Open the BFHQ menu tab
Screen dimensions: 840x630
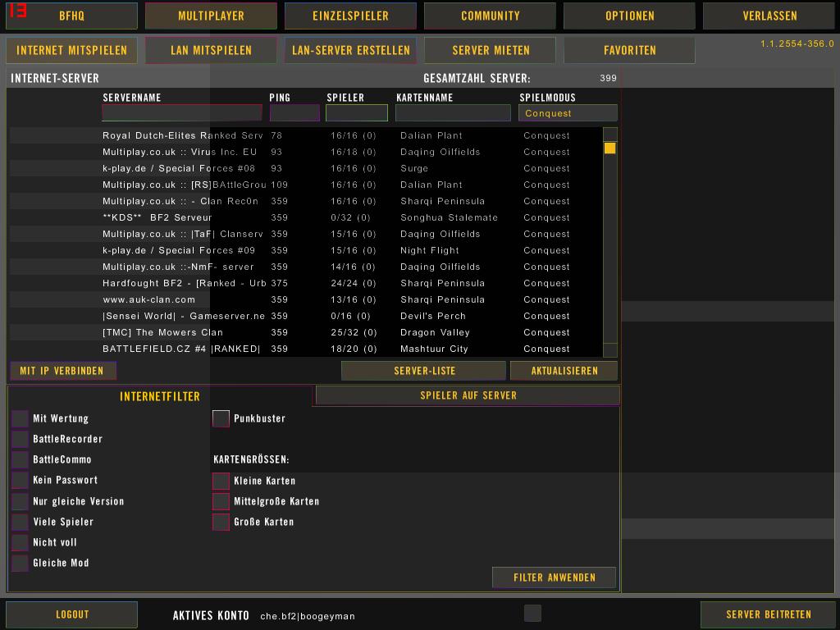pyautogui.click(x=72, y=16)
